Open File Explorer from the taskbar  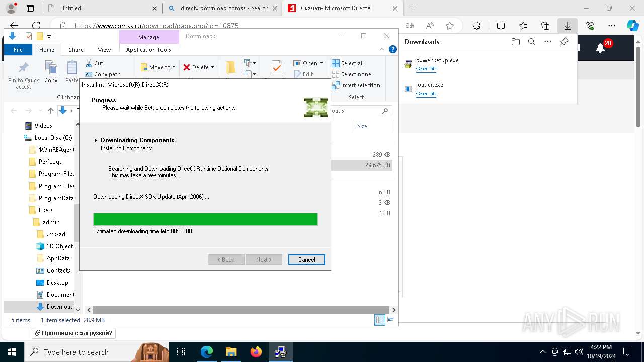(x=231, y=352)
